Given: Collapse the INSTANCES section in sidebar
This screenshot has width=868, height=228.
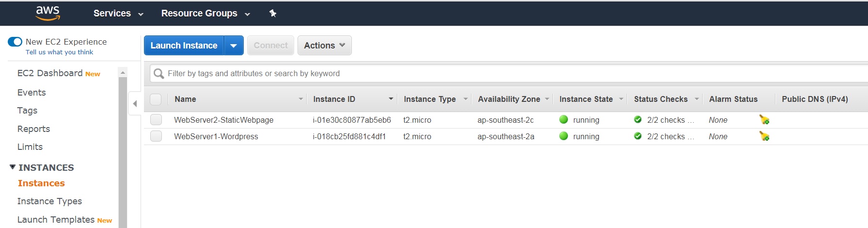Looking at the screenshot, I should point(13,167).
